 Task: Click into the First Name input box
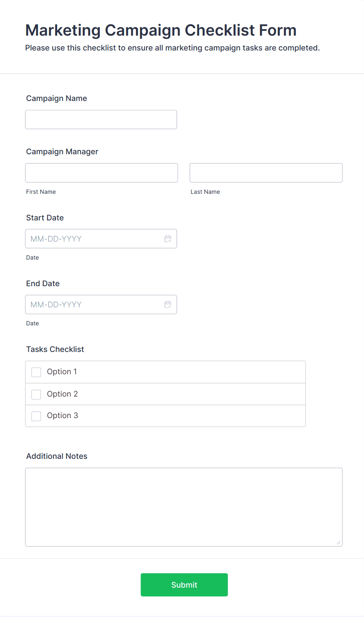point(101,173)
